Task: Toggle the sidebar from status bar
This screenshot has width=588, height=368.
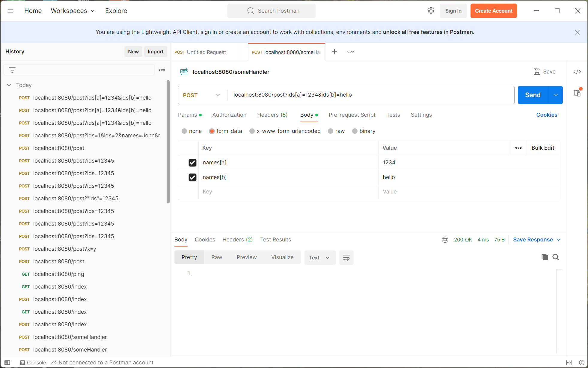Action: 7,363
